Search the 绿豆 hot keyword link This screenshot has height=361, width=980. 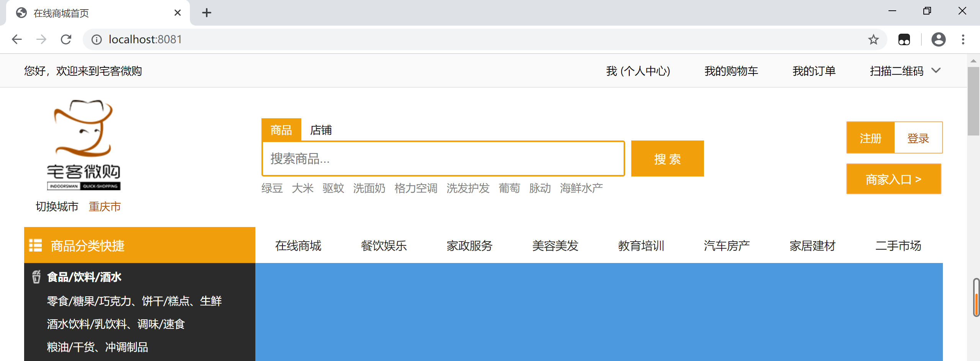(x=272, y=188)
